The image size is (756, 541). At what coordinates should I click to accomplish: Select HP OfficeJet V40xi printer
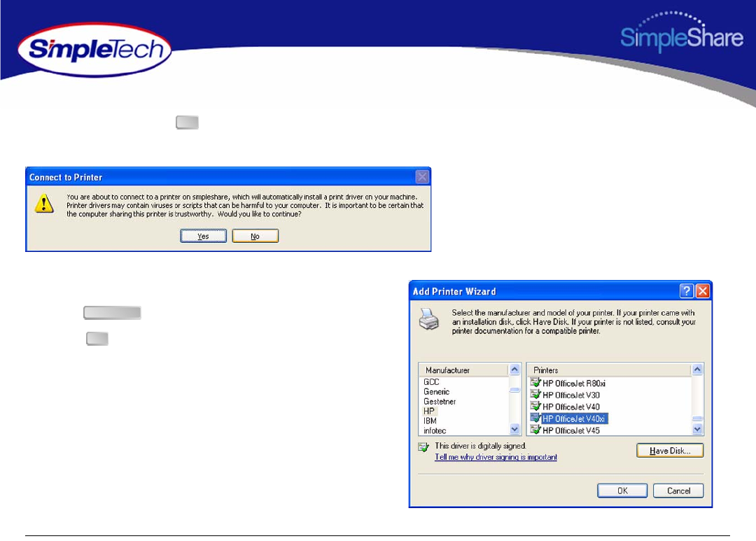(x=574, y=419)
